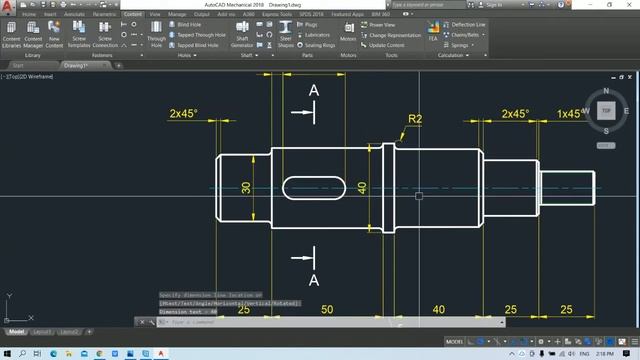Select the Blind Hole tool
The image size is (640, 360).
[185, 24]
